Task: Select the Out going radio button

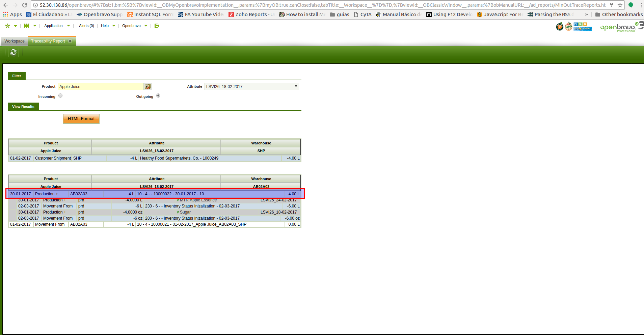Action: (158, 96)
